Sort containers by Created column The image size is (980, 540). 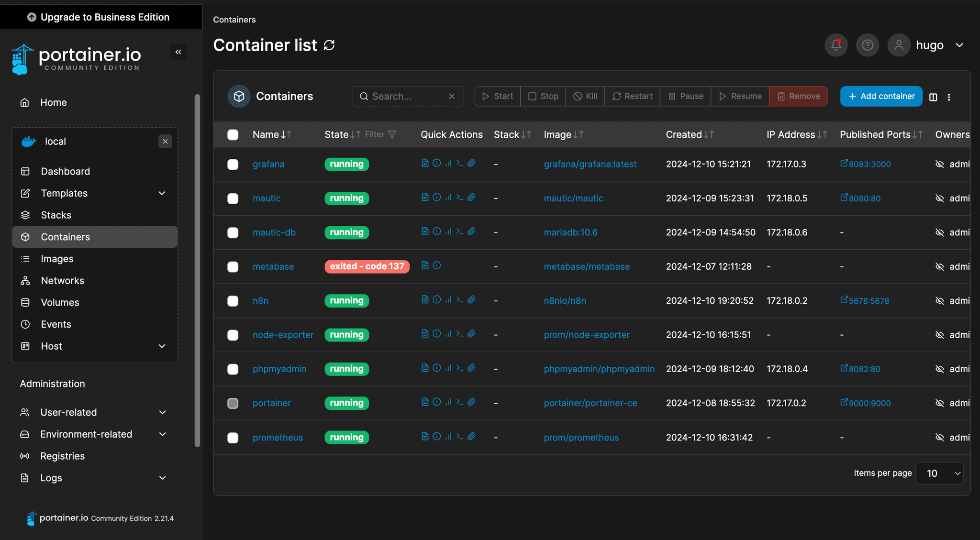[690, 134]
